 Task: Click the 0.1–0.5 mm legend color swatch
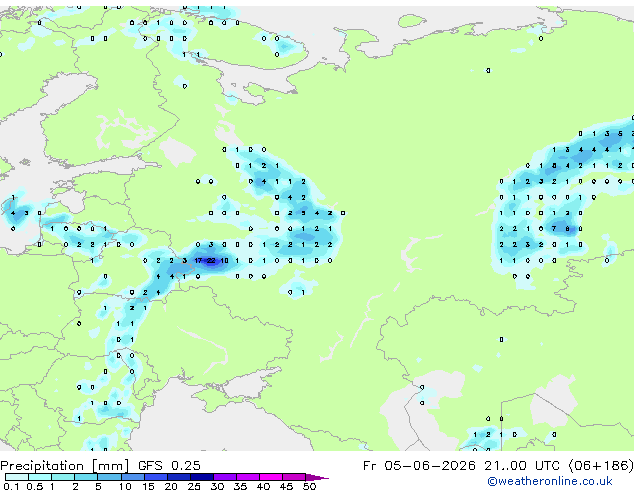pos(17,477)
